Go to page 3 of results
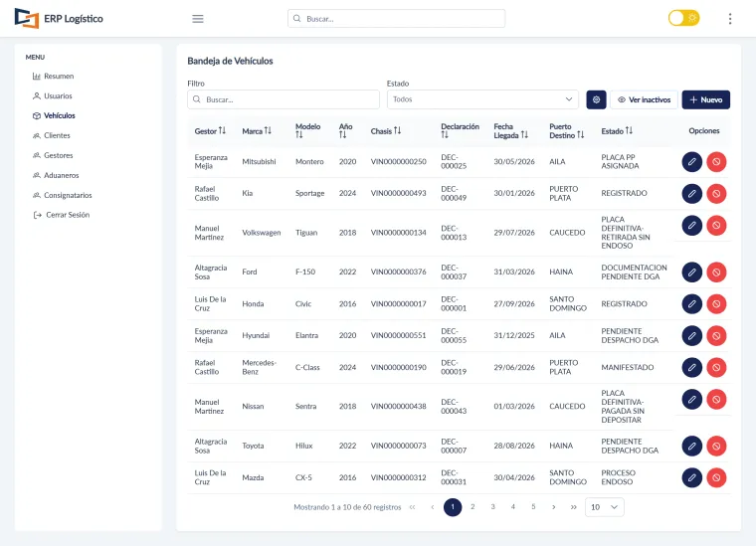Screen dimensions: 756x546 coord(492,507)
